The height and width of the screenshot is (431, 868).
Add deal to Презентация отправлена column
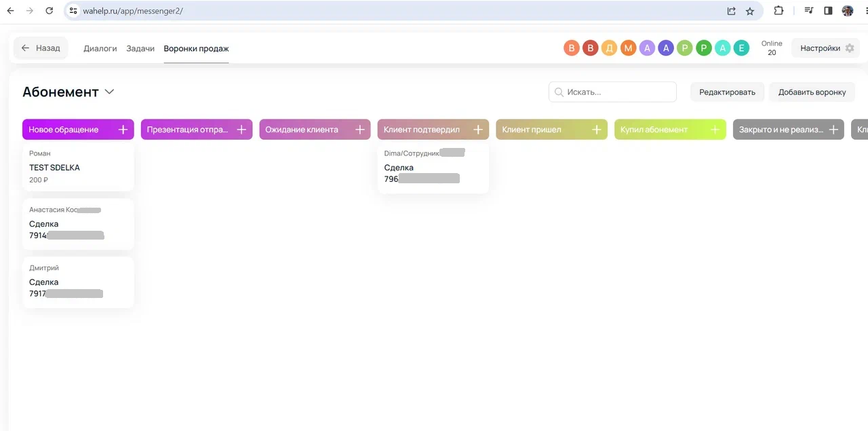coord(241,130)
